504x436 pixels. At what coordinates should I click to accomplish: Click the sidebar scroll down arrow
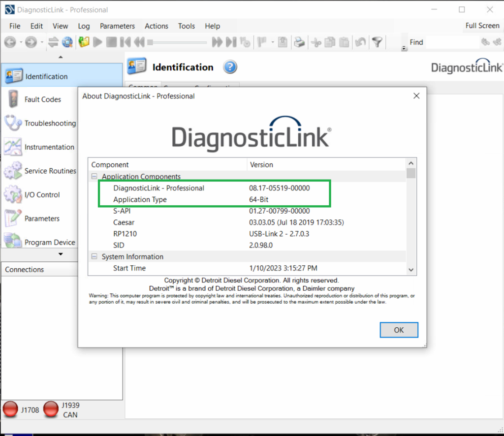(x=61, y=254)
